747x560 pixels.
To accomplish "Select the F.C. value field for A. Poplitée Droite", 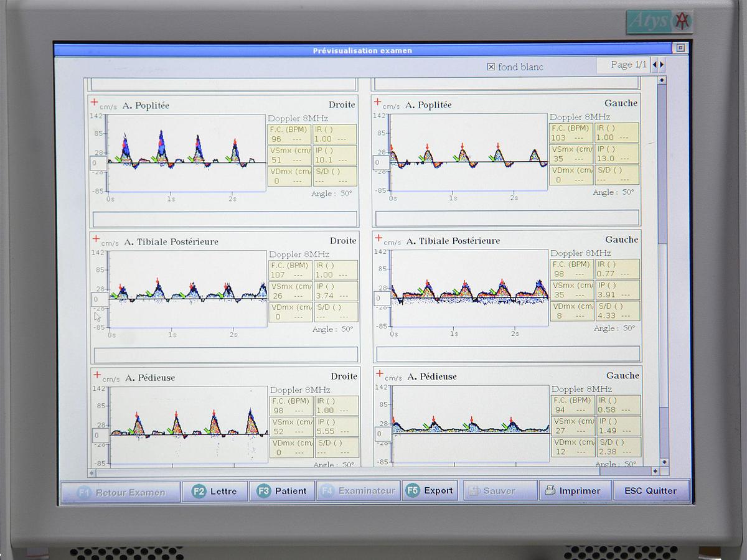I will point(288,135).
